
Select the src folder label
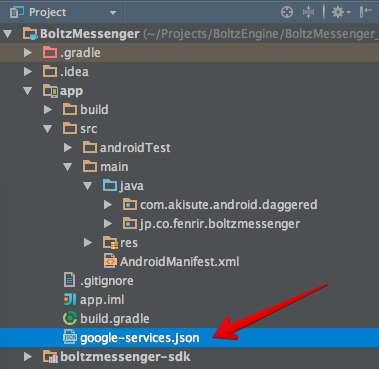tap(89, 129)
